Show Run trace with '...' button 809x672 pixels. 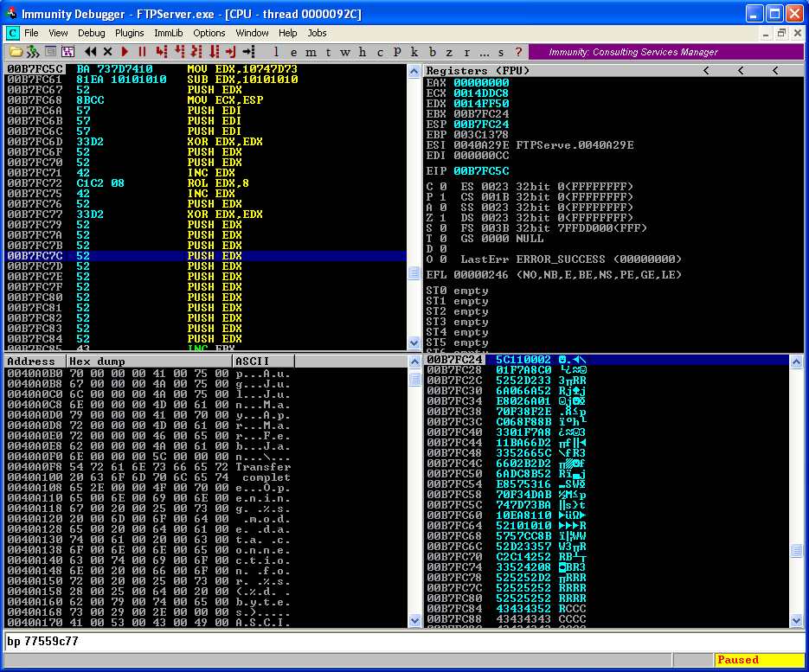tap(484, 52)
